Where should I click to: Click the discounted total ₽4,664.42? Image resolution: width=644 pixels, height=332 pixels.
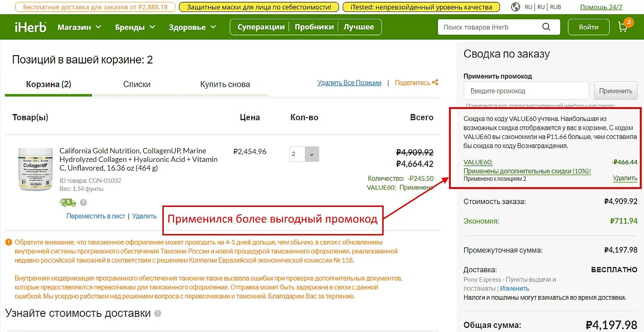click(414, 164)
